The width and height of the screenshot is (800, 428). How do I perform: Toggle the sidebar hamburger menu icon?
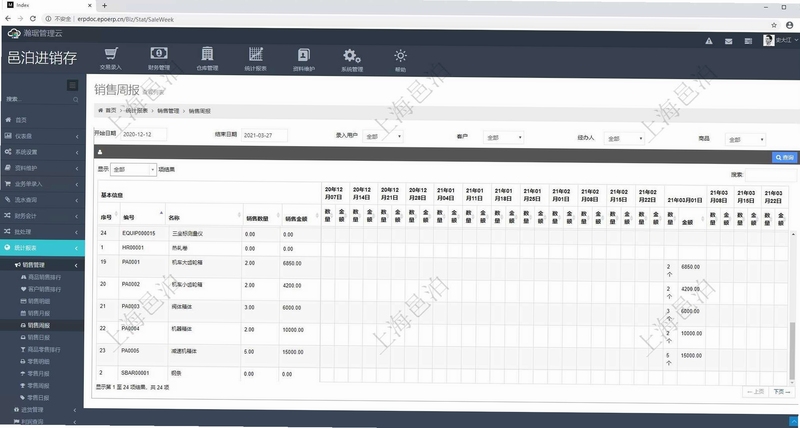tap(72, 85)
